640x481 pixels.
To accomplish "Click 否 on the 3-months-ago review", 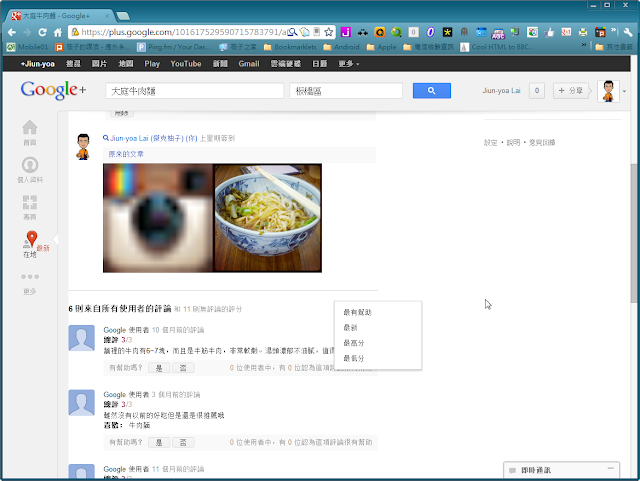I will [x=183, y=443].
